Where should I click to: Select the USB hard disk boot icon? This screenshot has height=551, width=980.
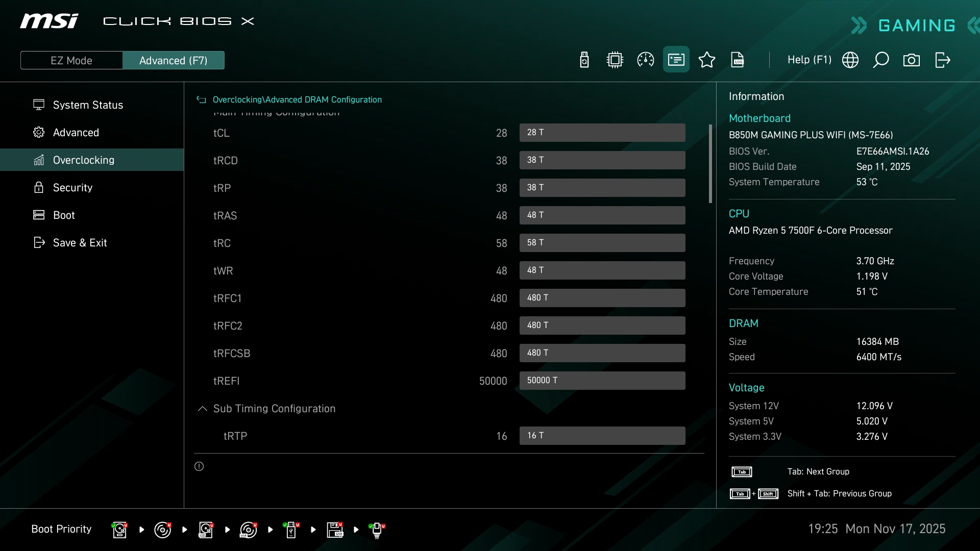[x=206, y=530]
